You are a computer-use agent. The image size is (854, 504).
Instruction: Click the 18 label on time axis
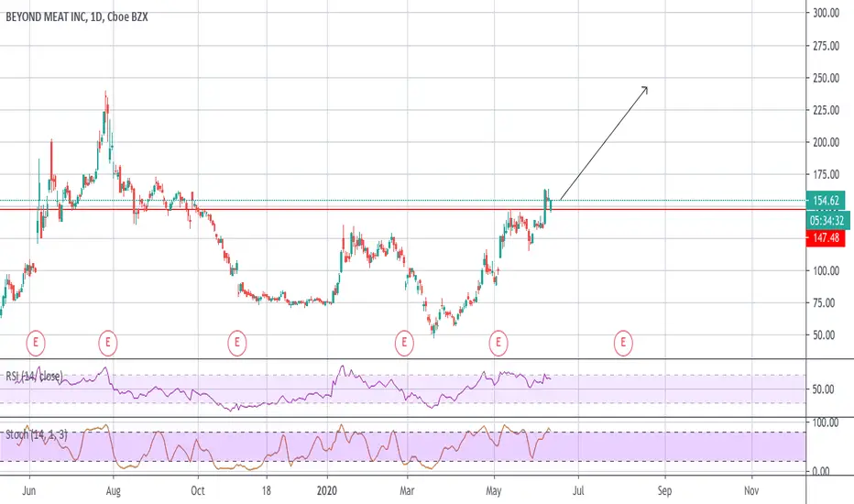[266, 490]
